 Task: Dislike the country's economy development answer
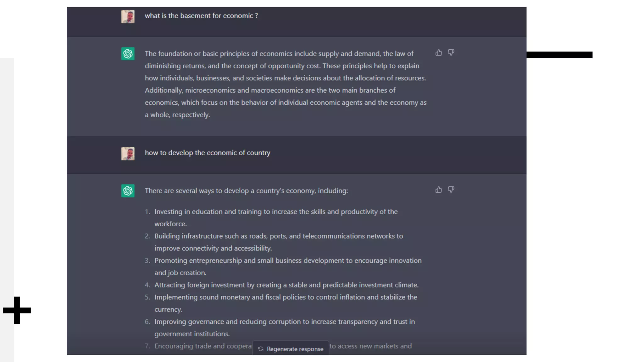[x=451, y=189]
